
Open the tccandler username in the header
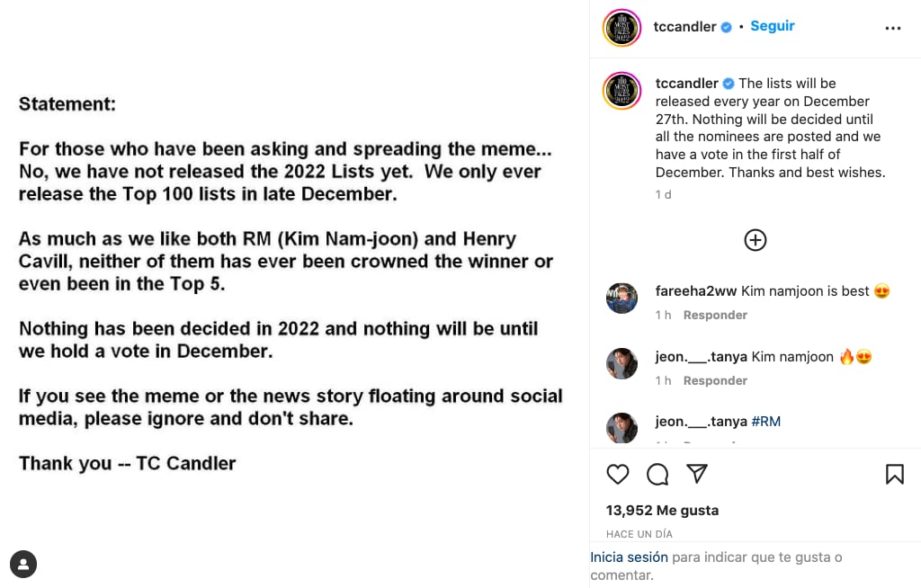point(684,27)
